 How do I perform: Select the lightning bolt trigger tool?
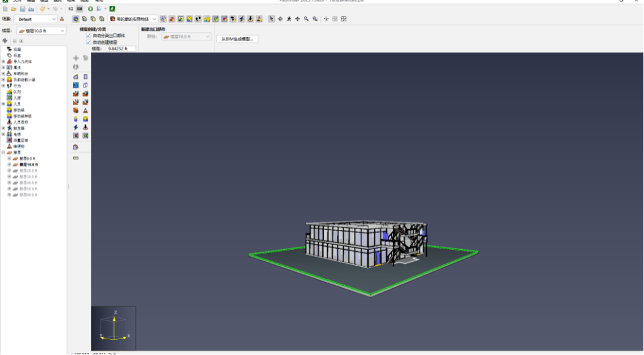coord(75,127)
